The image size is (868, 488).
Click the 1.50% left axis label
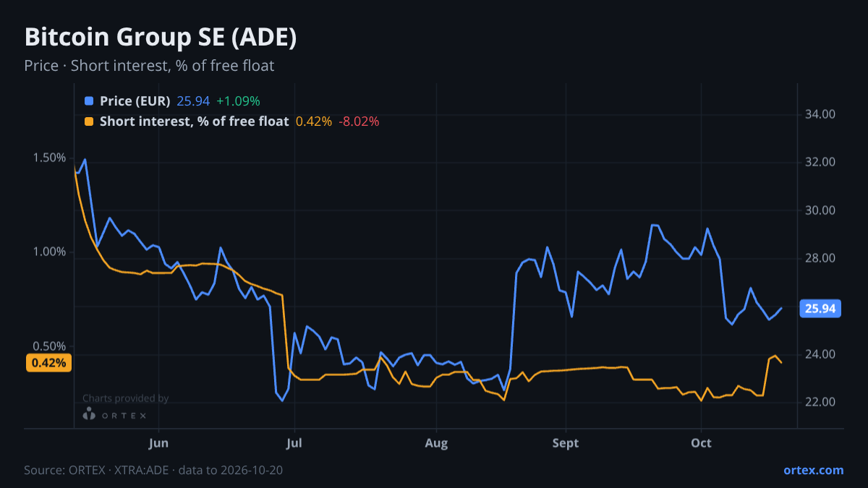point(50,158)
